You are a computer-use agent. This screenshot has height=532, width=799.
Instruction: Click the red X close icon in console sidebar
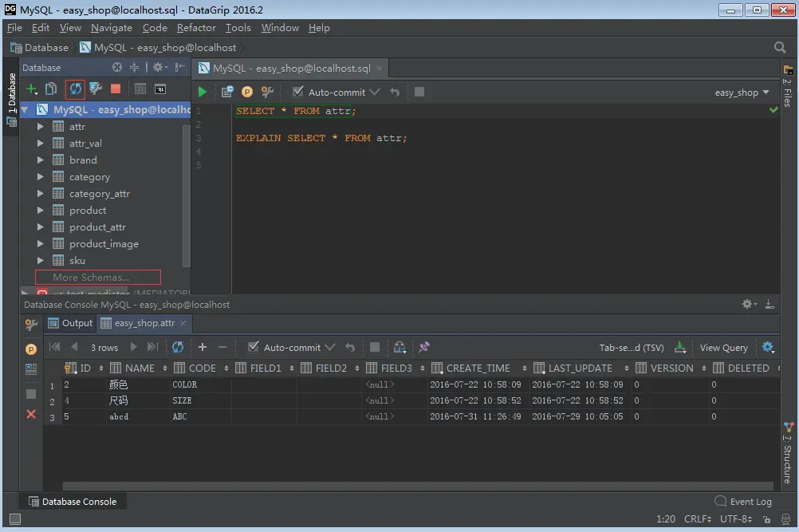pyautogui.click(x=31, y=414)
